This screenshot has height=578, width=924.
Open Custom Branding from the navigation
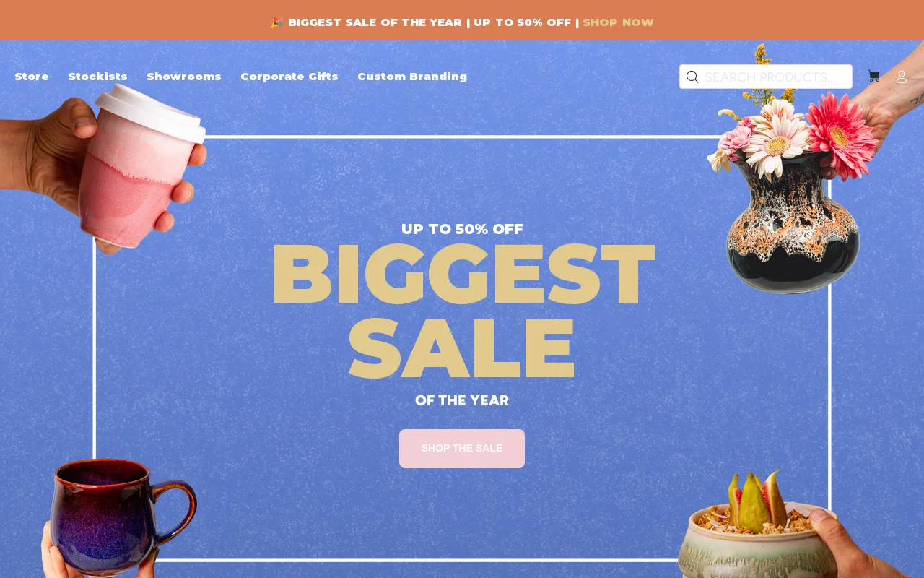(x=412, y=77)
